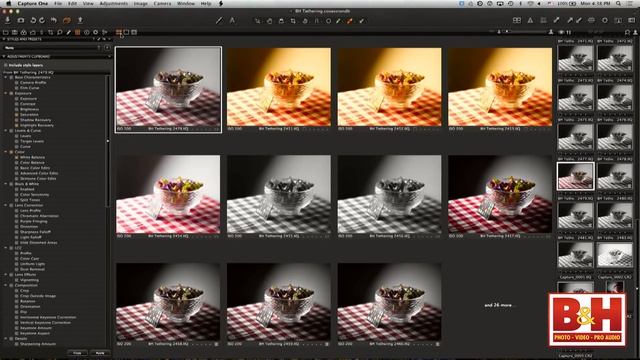Toggle the Include style layers checkbox
This screenshot has width=640, height=360.
click(5, 65)
